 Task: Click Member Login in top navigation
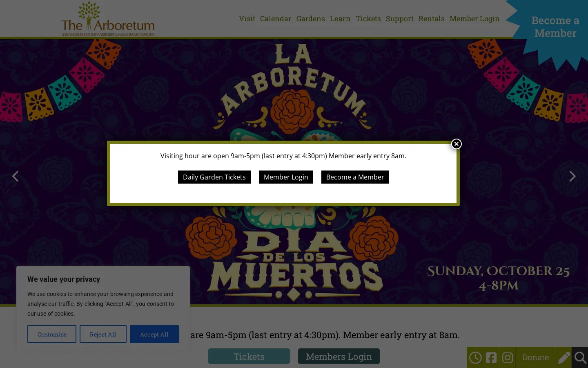tap(474, 19)
